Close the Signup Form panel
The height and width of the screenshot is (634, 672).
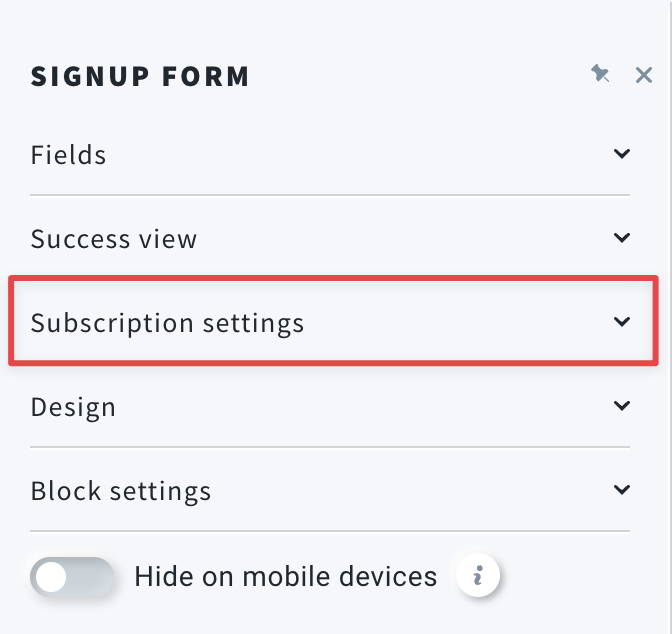pyautogui.click(x=644, y=75)
